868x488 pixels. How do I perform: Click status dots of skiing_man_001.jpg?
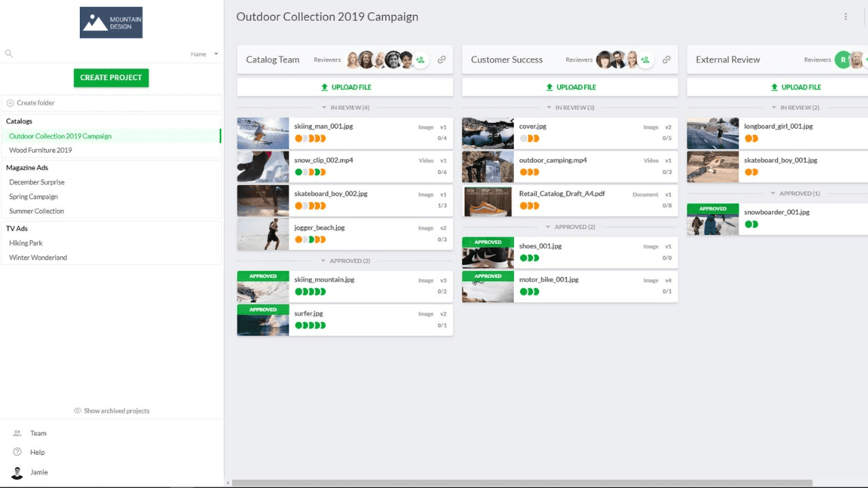310,138
